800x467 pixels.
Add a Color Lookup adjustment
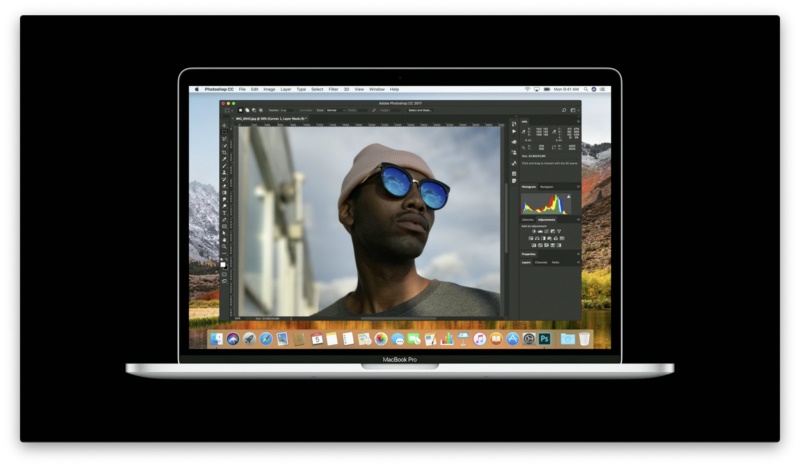point(562,238)
